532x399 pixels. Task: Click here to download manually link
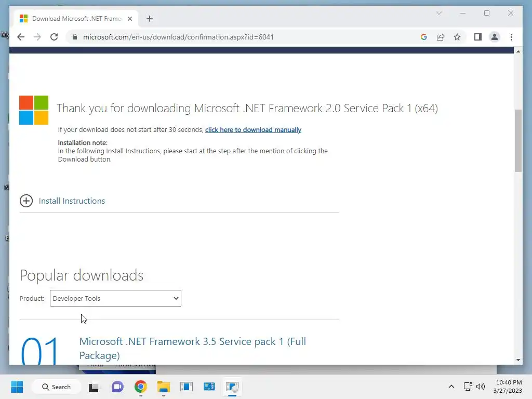[253, 129]
